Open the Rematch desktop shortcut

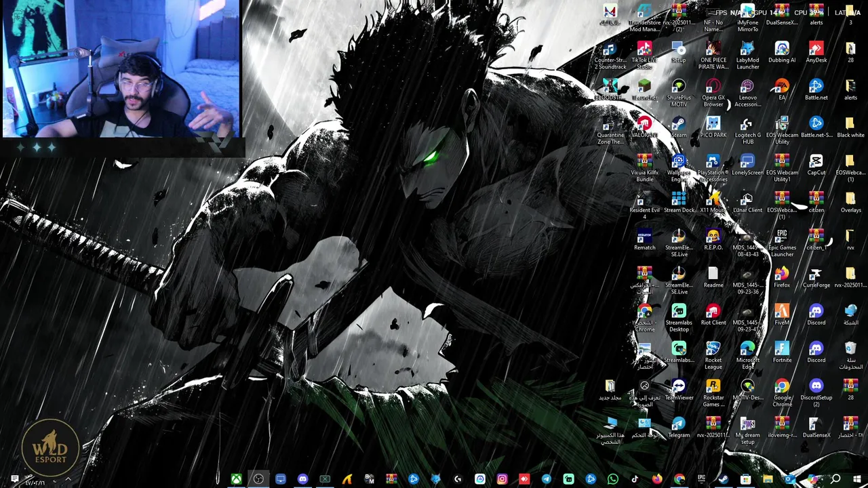644,240
